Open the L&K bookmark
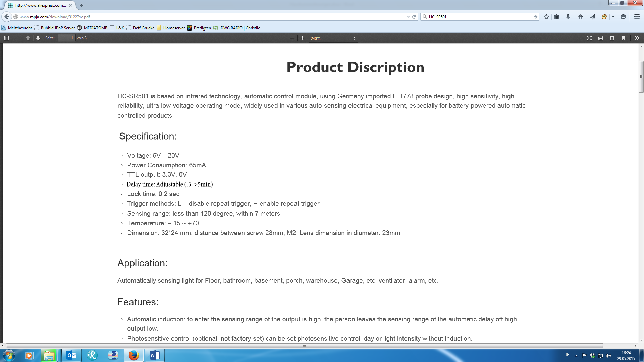The image size is (644, 362). [x=117, y=28]
